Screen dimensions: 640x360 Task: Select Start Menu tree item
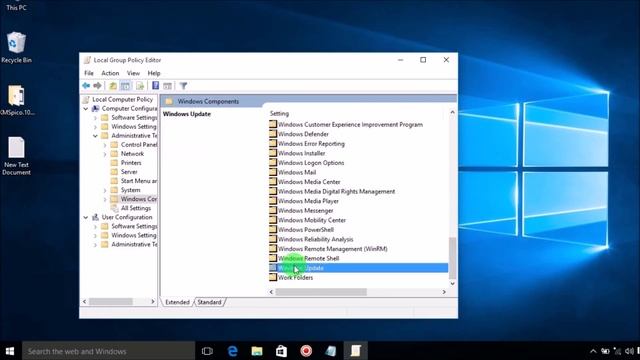click(139, 181)
